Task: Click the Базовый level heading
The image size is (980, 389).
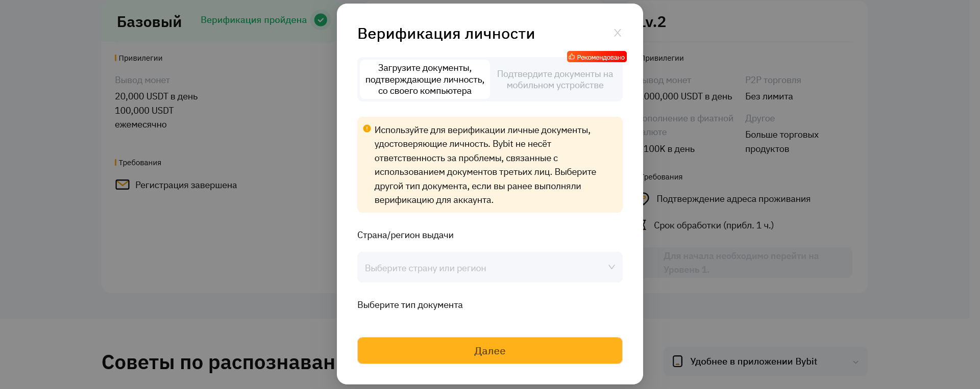Action: (149, 22)
